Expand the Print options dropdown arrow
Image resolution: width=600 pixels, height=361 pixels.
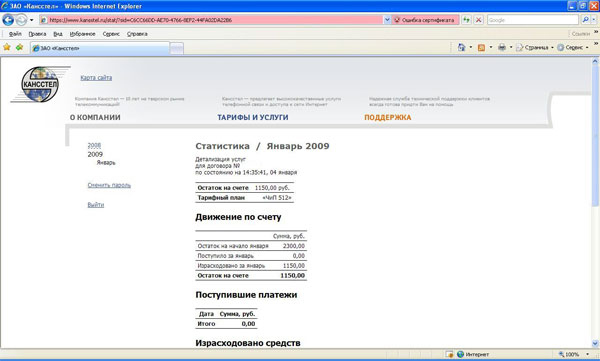(511, 47)
